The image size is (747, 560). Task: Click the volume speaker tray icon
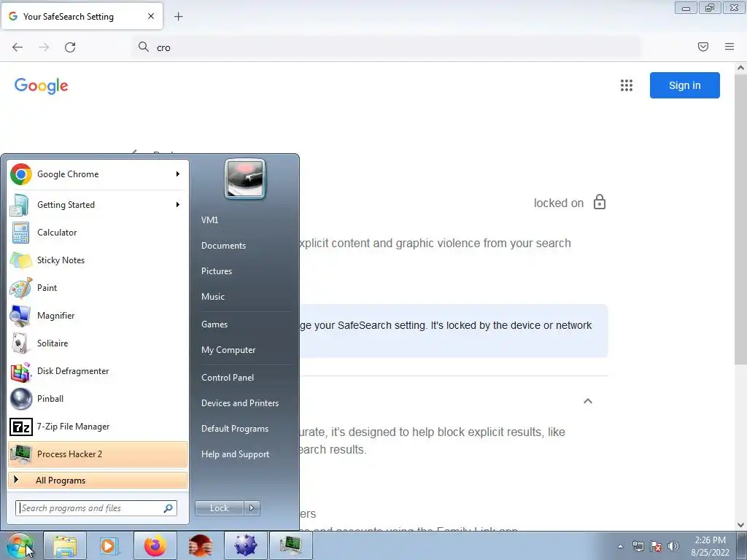(x=673, y=546)
